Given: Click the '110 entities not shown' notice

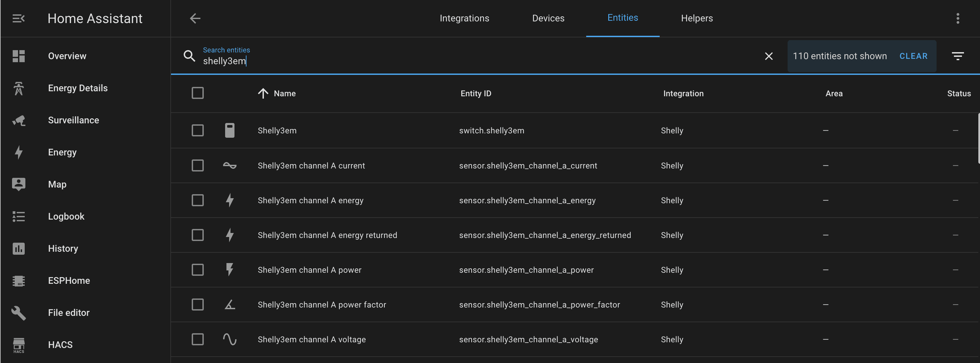Looking at the screenshot, I should [840, 56].
